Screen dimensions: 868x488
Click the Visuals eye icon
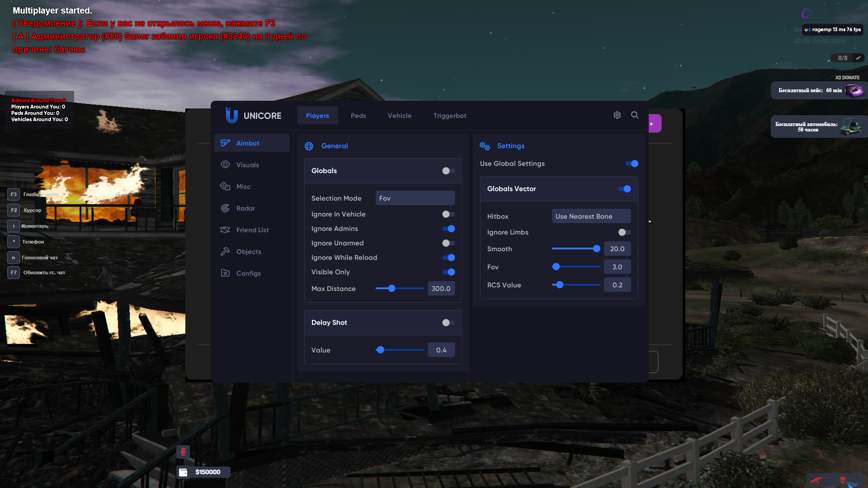[x=225, y=165]
